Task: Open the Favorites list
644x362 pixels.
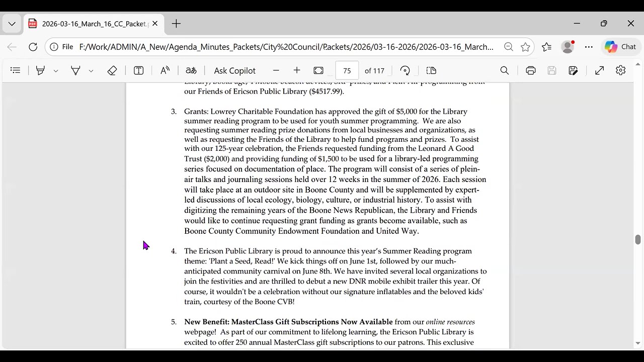Action: point(547,47)
